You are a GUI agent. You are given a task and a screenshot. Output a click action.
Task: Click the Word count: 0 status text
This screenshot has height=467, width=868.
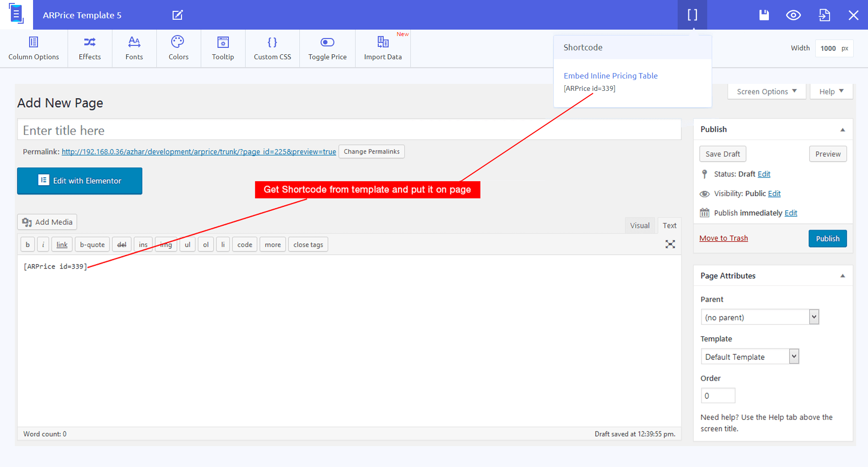click(45, 434)
